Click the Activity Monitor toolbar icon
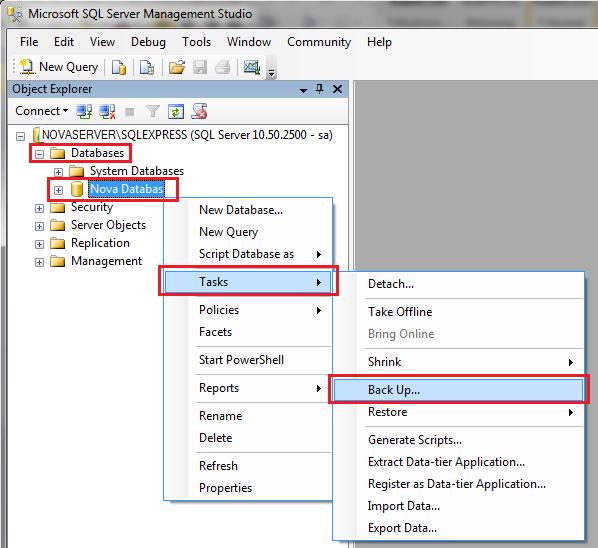Viewport: 598px width, 548px height. pos(252,67)
